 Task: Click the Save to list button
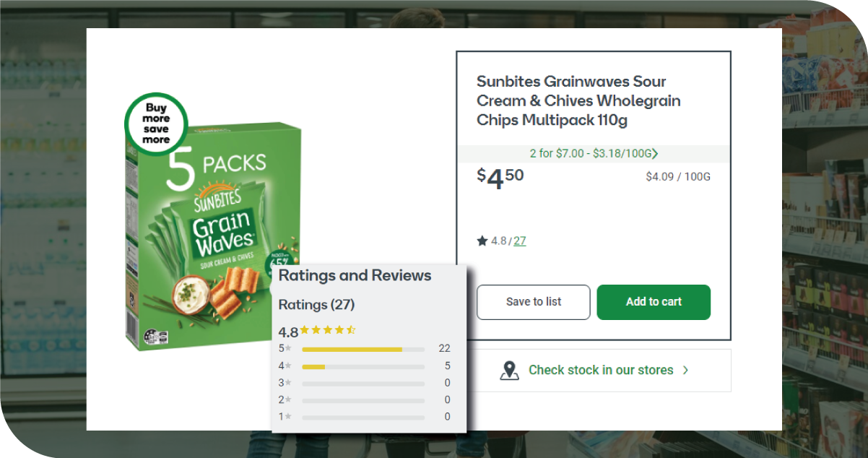[533, 302]
